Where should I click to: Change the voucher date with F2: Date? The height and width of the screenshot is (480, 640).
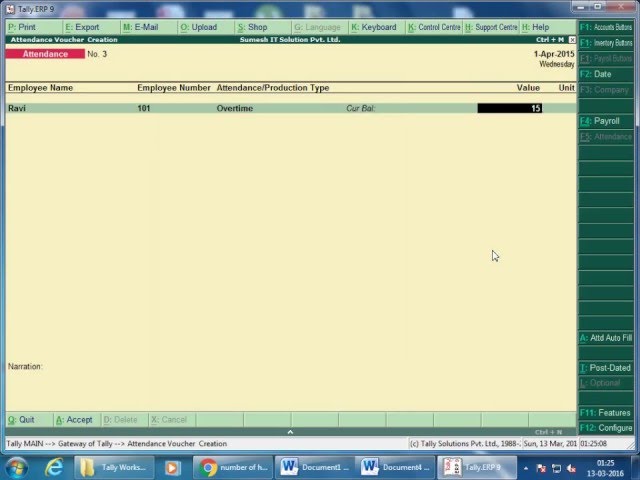click(x=606, y=74)
